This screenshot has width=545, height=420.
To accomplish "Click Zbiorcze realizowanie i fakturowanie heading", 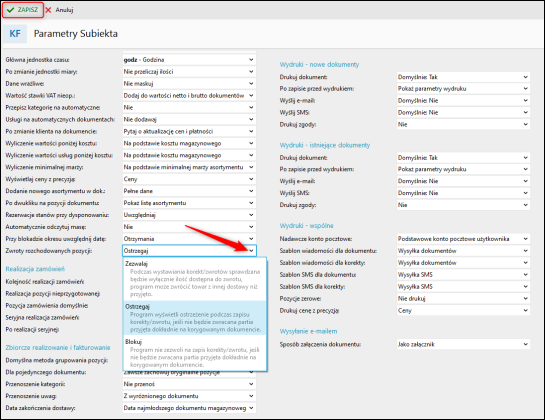I will pos(58,348).
